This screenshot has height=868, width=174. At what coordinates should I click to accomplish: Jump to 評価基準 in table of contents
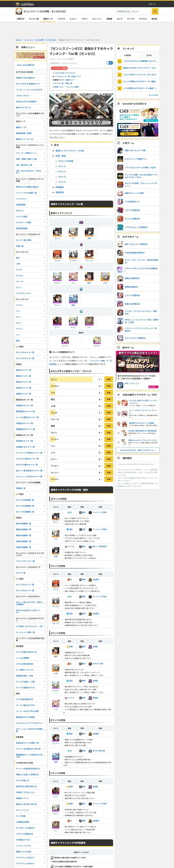click(x=59, y=187)
